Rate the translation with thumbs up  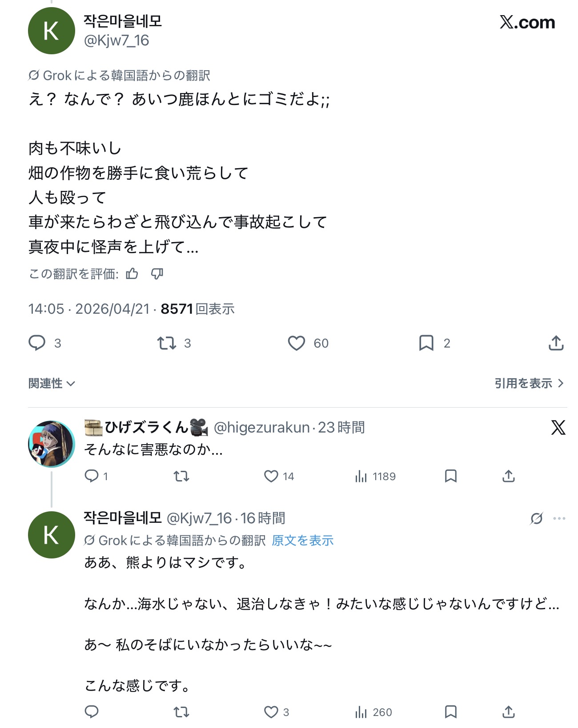(132, 274)
